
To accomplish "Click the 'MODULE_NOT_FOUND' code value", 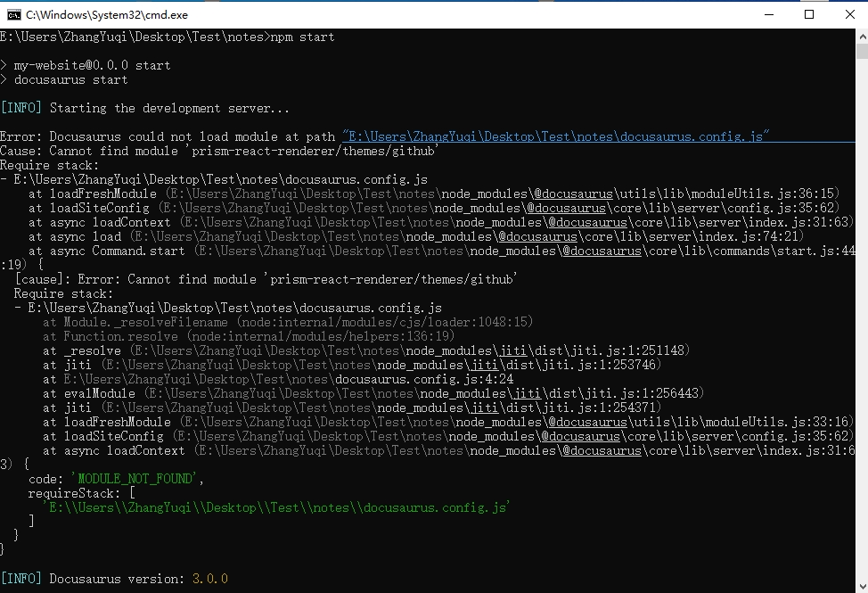I will click(x=135, y=479).
